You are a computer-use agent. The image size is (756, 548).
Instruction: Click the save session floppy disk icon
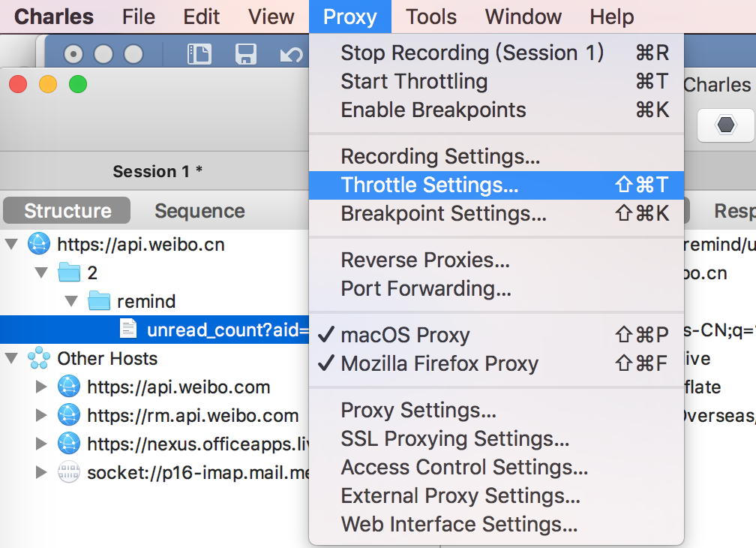[246, 54]
